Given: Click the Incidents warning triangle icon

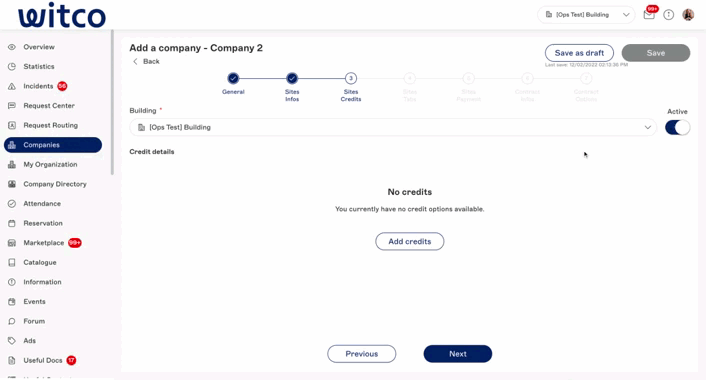Looking at the screenshot, I should 12,86.
